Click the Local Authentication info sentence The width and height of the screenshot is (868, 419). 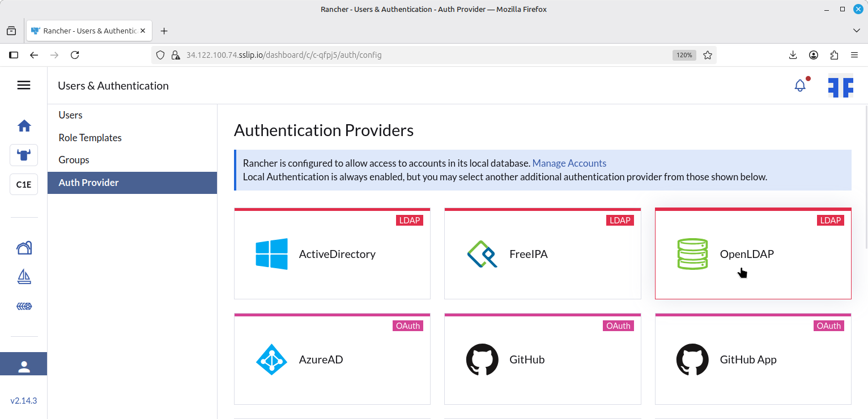tap(505, 177)
